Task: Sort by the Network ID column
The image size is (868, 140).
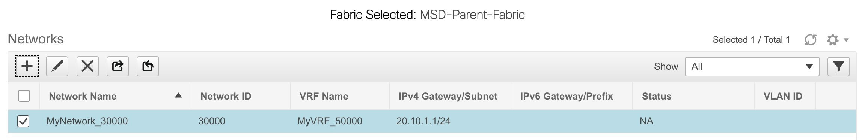Action: [226, 96]
